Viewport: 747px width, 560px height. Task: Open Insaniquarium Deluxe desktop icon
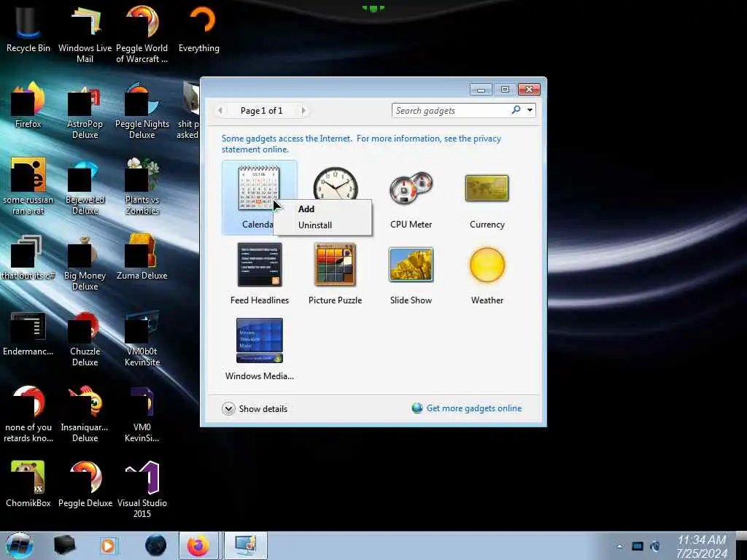click(x=85, y=414)
